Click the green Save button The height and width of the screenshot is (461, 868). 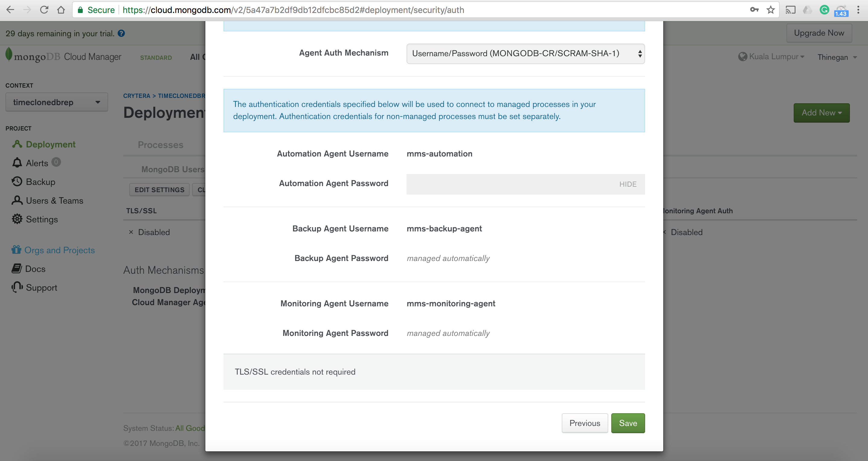pos(628,423)
